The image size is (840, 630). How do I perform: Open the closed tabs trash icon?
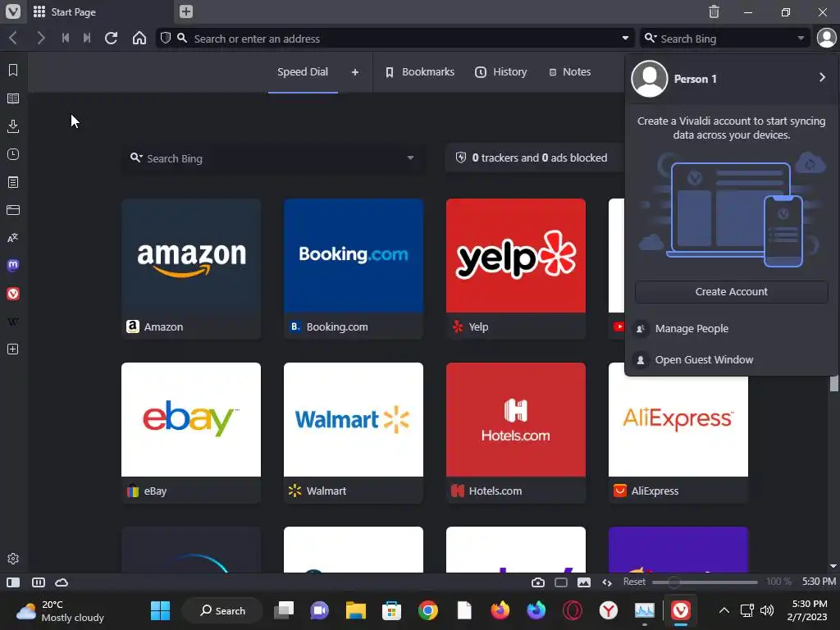714,11
